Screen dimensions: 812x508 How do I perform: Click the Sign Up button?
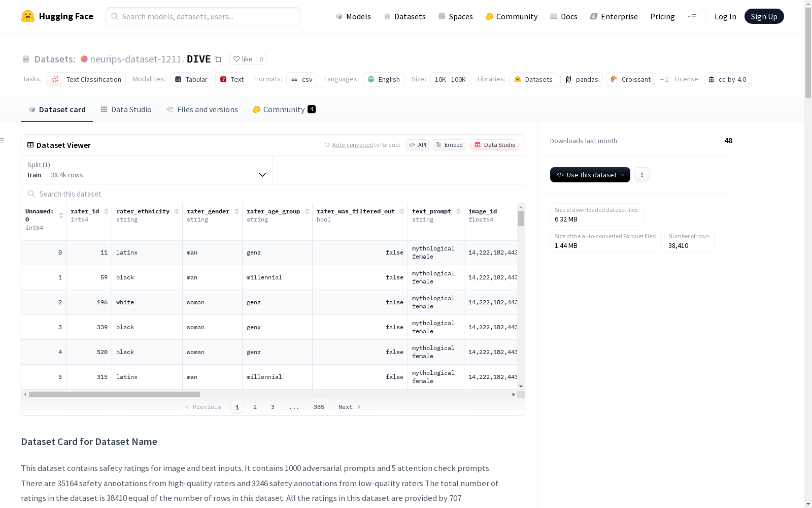pos(764,16)
